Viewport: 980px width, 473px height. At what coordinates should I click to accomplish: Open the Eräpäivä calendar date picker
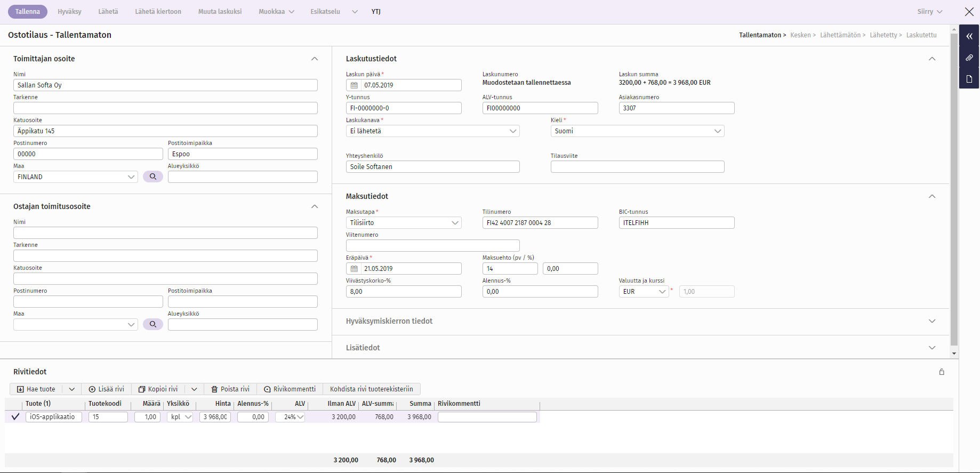pyautogui.click(x=354, y=269)
